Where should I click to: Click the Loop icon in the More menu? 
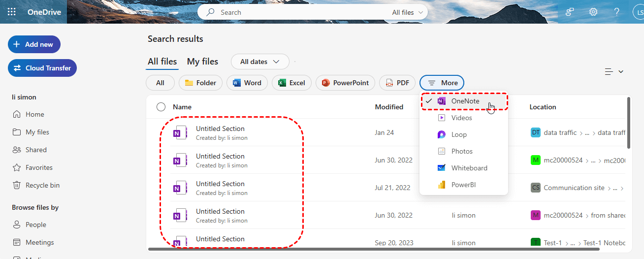point(442,134)
